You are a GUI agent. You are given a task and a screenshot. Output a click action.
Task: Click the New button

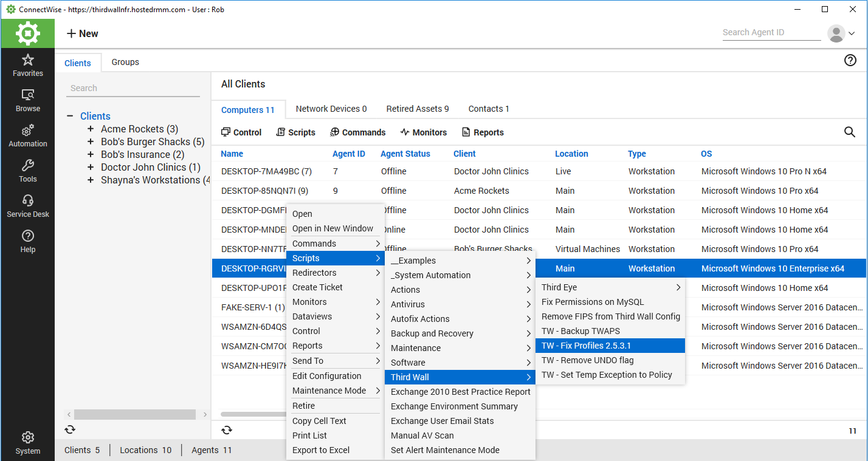coord(83,33)
